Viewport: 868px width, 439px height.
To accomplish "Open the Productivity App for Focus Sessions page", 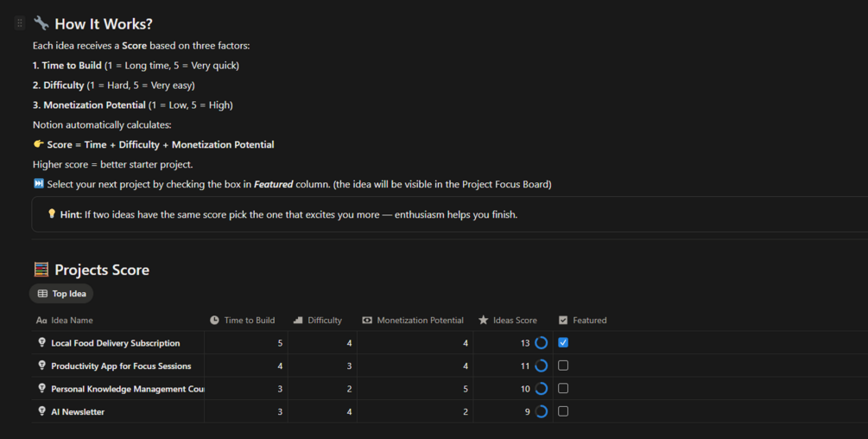I will (121, 366).
